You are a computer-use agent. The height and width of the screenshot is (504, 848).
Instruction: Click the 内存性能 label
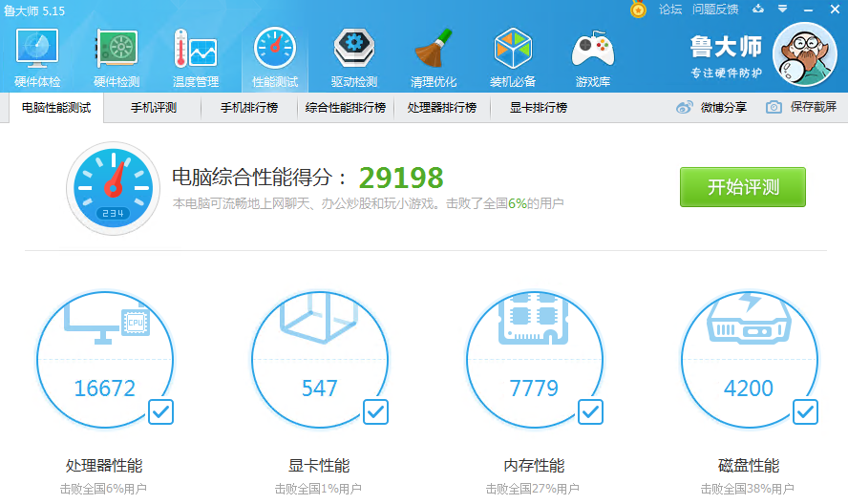coord(534,466)
